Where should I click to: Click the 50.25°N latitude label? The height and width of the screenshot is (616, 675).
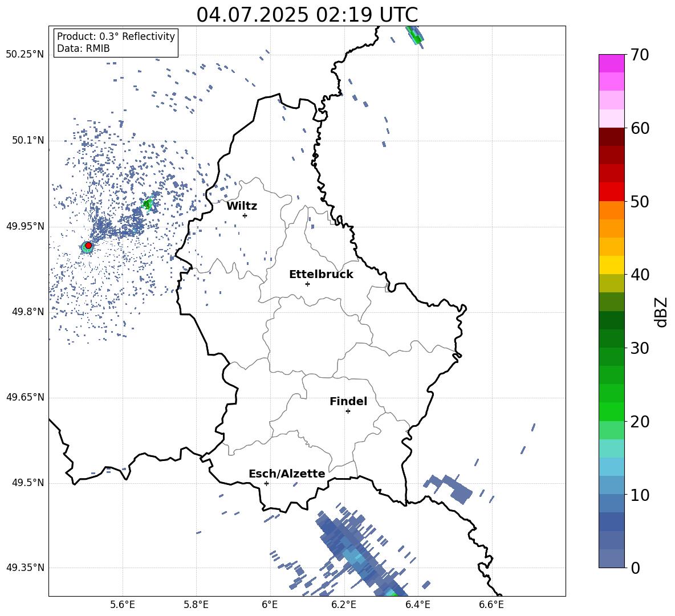tap(25, 55)
